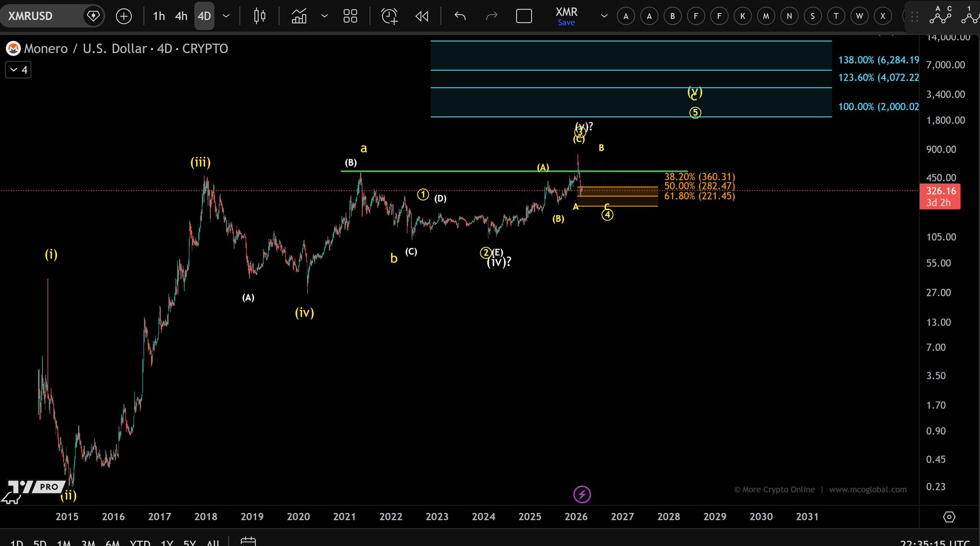Add a symbol with the plus circle icon

pyautogui.click(x=124, y=16)
